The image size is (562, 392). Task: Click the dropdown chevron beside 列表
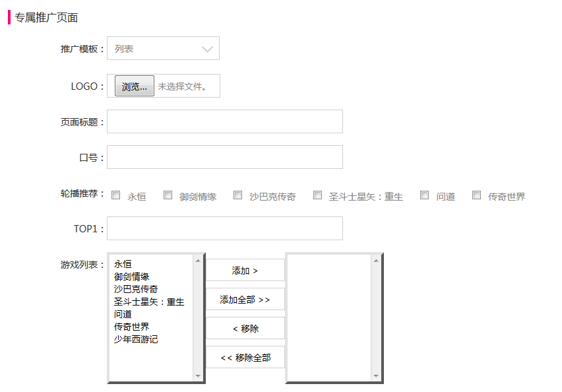click(x=205, y=48)
